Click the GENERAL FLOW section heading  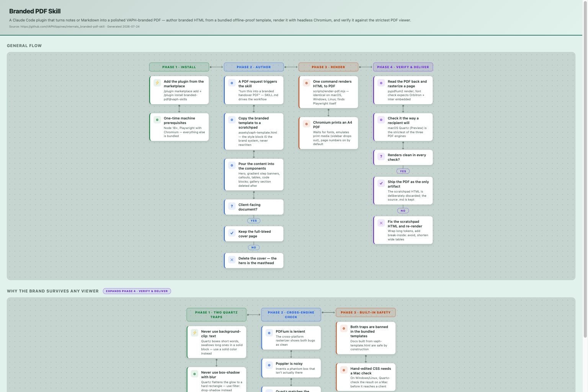point(24,46)
